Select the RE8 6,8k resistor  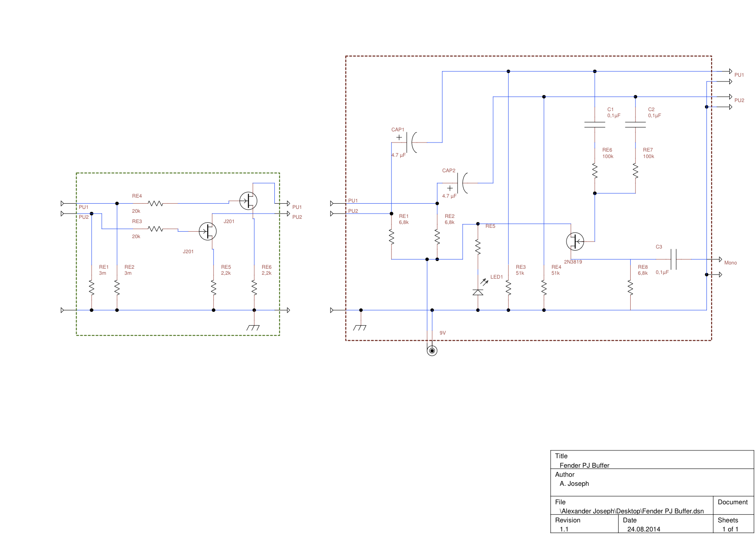click(x=630, y=287)
